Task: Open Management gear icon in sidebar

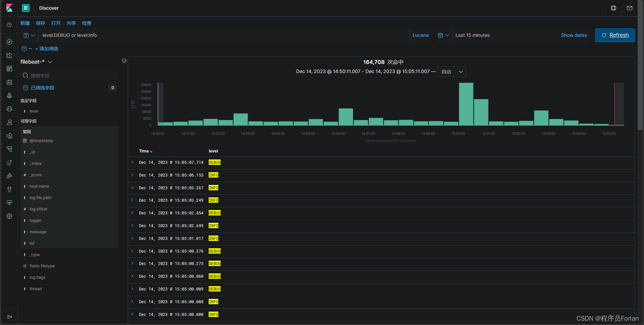Action: pyautogui.click(x=9, y=216)
